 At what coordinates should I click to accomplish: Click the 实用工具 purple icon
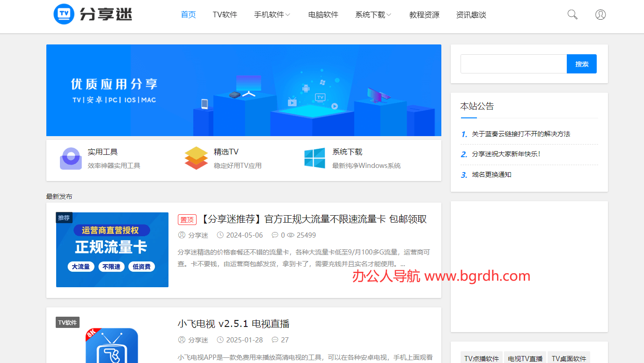coord(71,159)
